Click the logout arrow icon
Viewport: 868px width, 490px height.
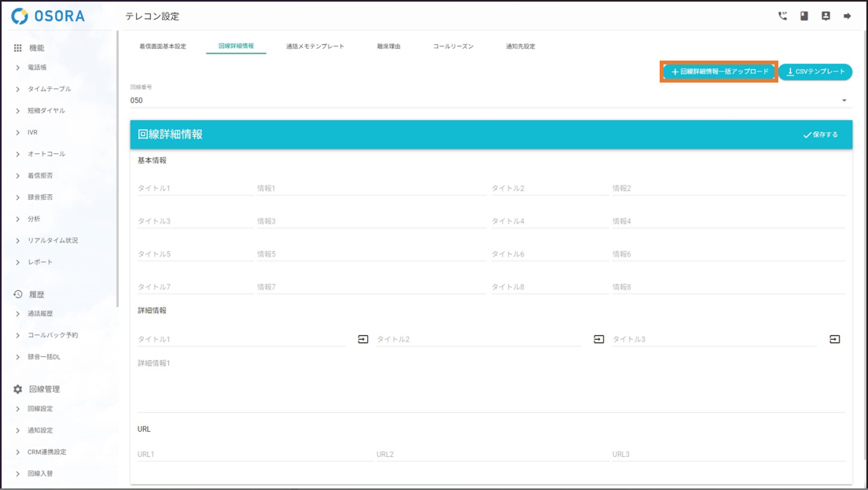coord(848,16)
